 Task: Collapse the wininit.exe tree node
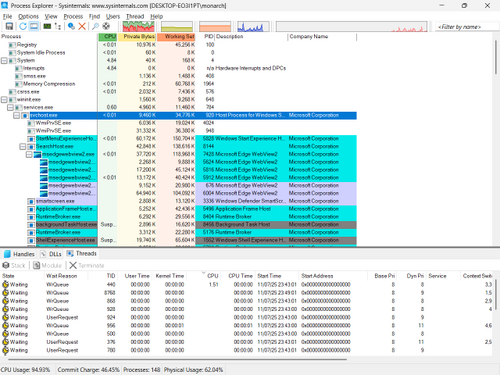4,100
